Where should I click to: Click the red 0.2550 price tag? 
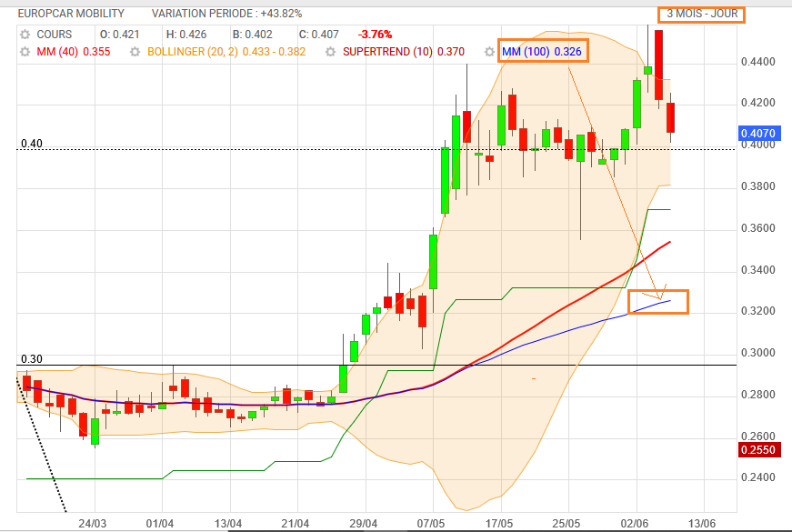click(x=759, y=449)
